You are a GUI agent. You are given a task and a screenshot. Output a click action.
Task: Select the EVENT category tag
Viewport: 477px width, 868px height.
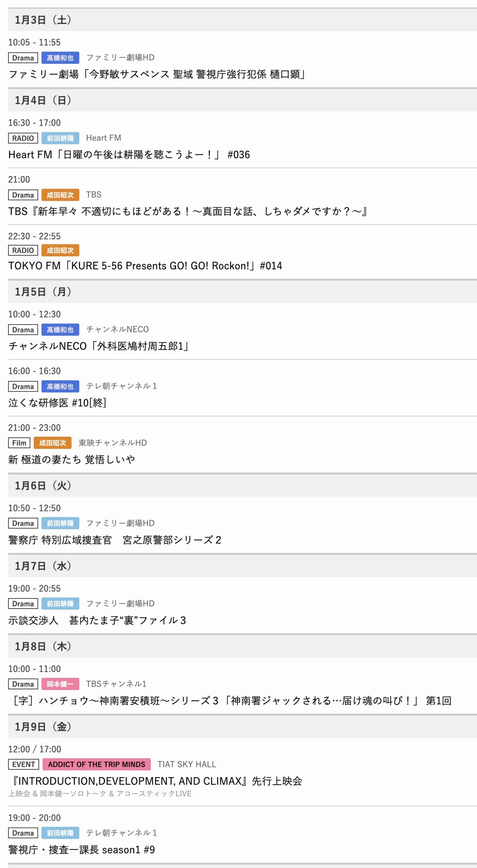click(23, 764)
